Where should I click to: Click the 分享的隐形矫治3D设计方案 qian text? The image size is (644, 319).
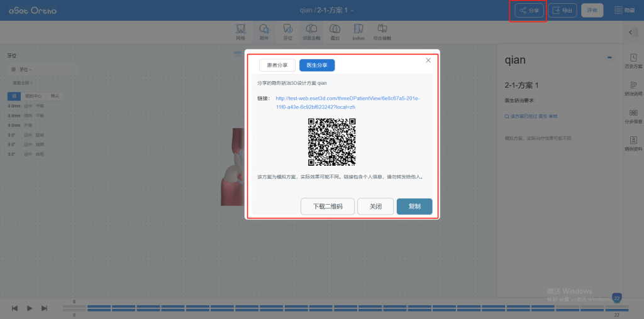coord(292,83)
